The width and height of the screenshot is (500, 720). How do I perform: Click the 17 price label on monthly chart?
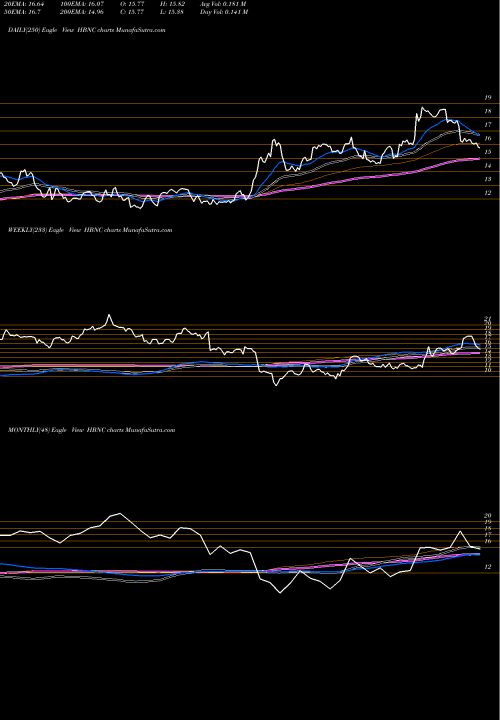coord(488,535)
